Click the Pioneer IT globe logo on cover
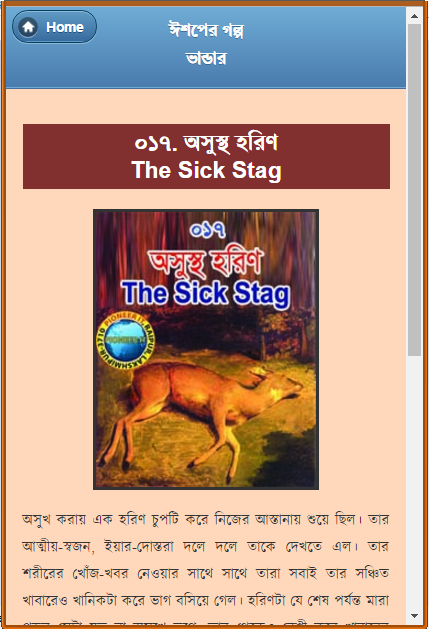The image size is (429, 629). click(x=126, y=341)
